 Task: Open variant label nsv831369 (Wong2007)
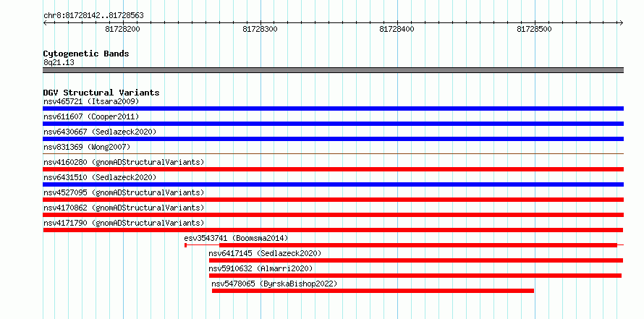(x=87, y=147)
